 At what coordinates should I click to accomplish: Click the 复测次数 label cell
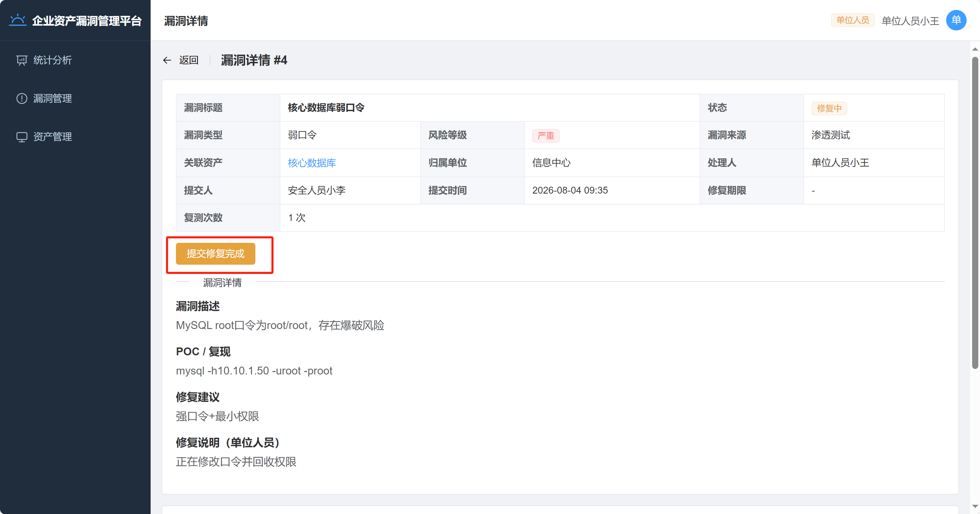click(228, 218)
